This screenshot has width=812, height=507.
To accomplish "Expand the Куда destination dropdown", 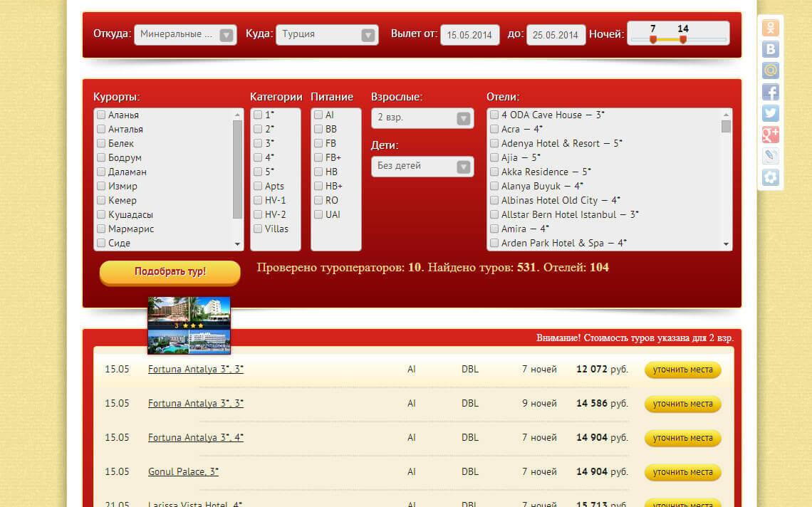I will click(x=327, y=34).
